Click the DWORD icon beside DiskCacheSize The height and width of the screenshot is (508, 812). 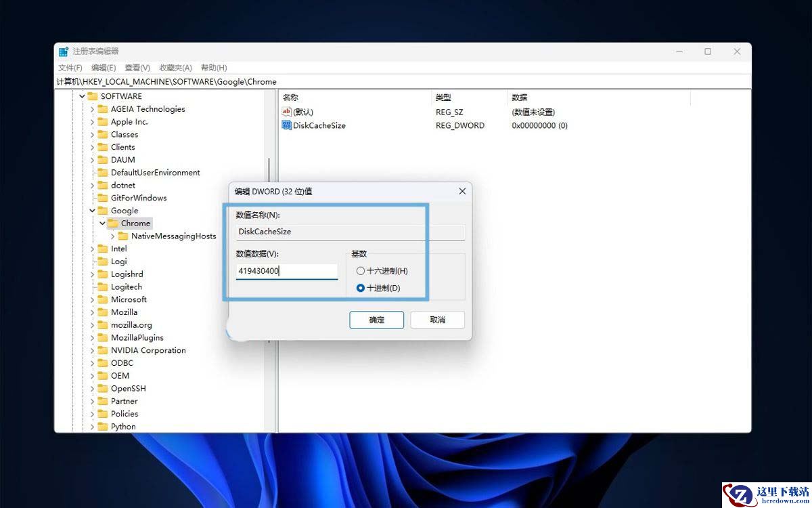(287, 125)
